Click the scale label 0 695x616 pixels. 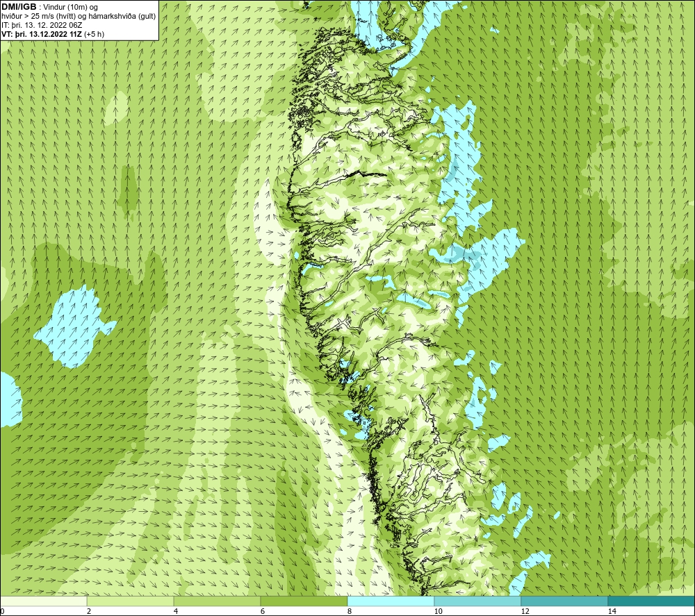pyautogui.click(x=2, y=611)
